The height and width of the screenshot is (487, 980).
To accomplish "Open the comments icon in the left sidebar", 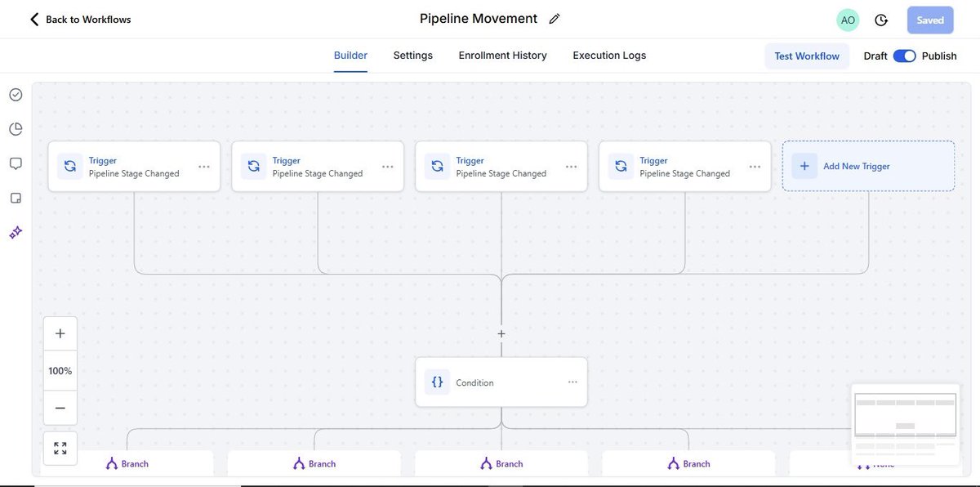I will coord(15,162).
